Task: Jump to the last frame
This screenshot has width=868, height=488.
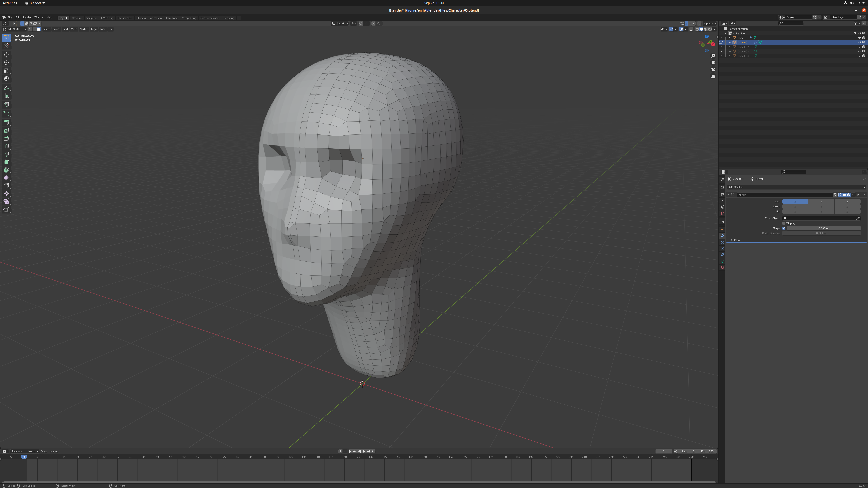Action: pyautogui.click(x=373, y=452)
